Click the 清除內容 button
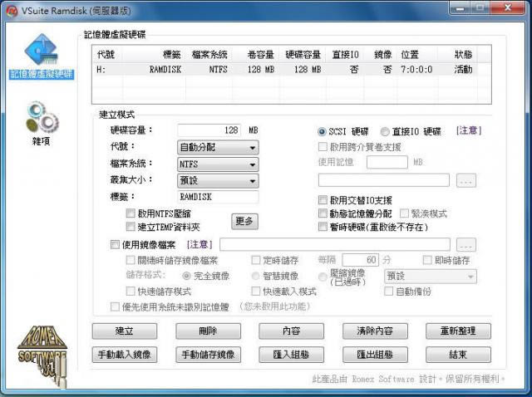This screenshot has width=532, height=397. click(x=375, y=331)
